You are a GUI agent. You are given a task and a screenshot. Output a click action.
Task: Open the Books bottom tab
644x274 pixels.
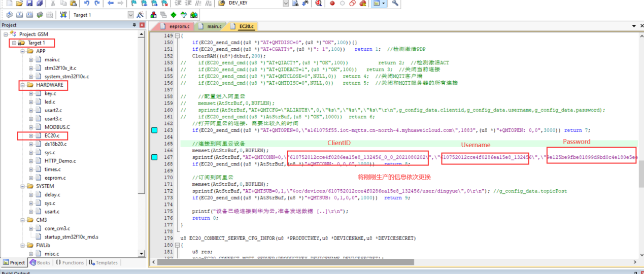[40, 262]
